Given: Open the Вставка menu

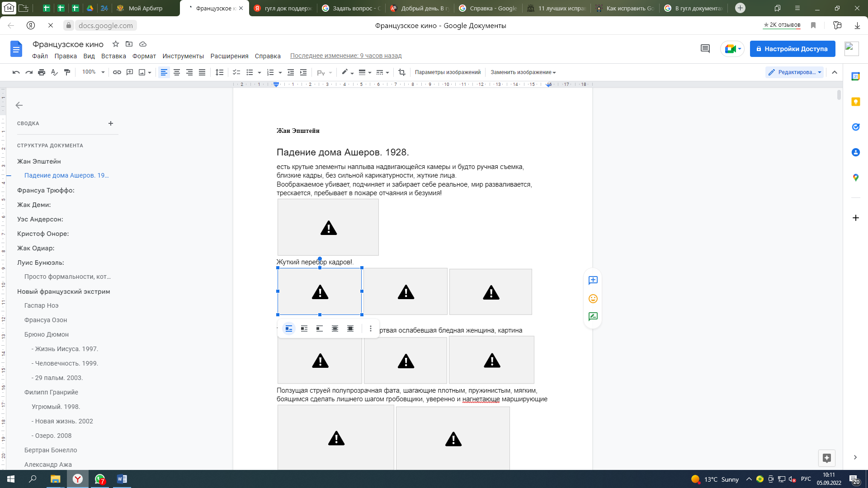Looking at the screenshot, I should tap(113, 56).
